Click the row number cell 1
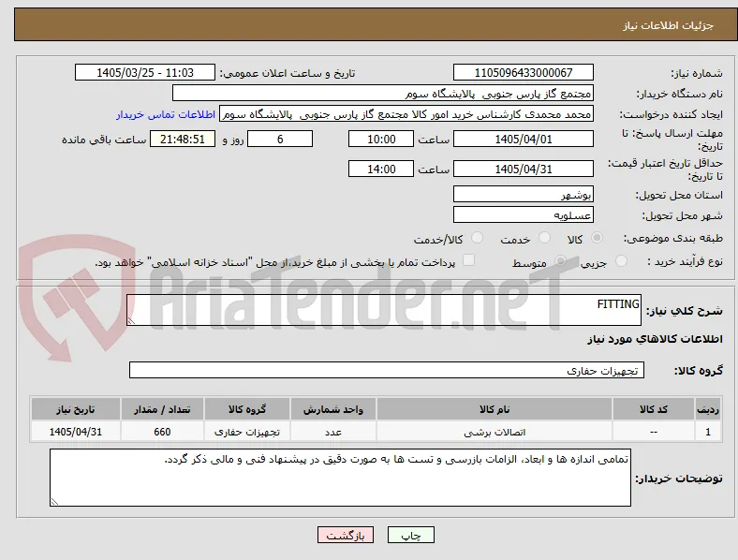 [708, 432]
